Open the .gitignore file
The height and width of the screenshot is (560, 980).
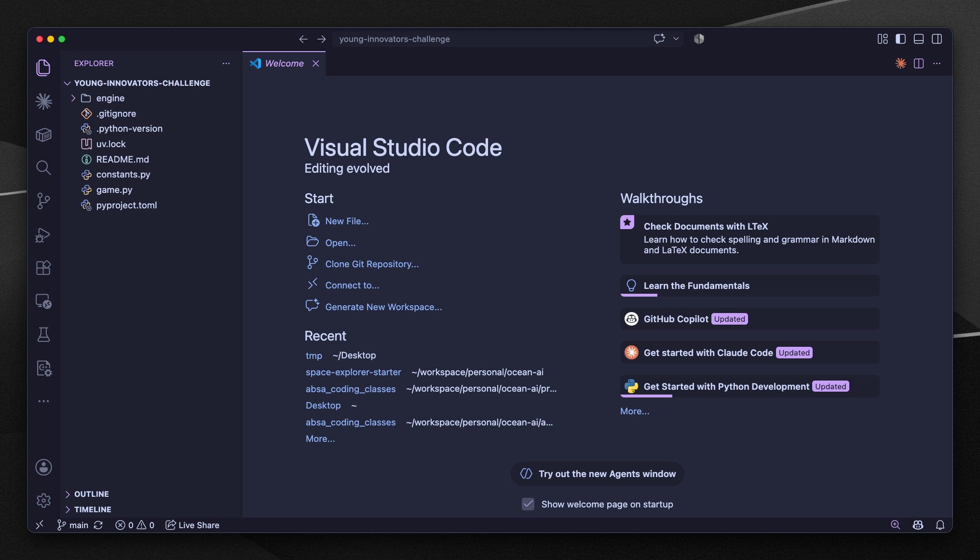(151, 114)
